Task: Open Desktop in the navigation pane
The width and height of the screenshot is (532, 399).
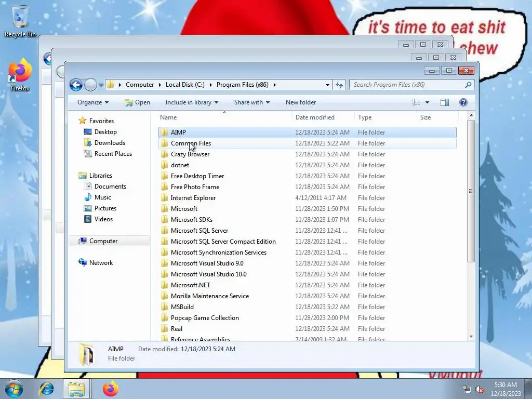Action: tap(105, 132)
